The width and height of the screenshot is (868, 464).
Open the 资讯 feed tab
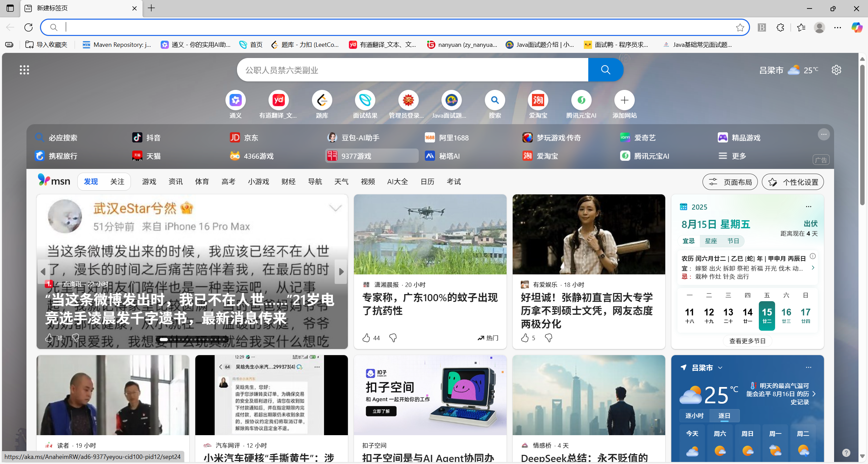176,182
